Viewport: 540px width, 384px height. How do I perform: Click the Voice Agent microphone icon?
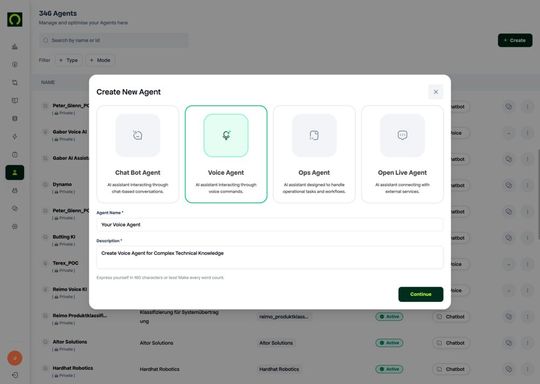point(226,135)
